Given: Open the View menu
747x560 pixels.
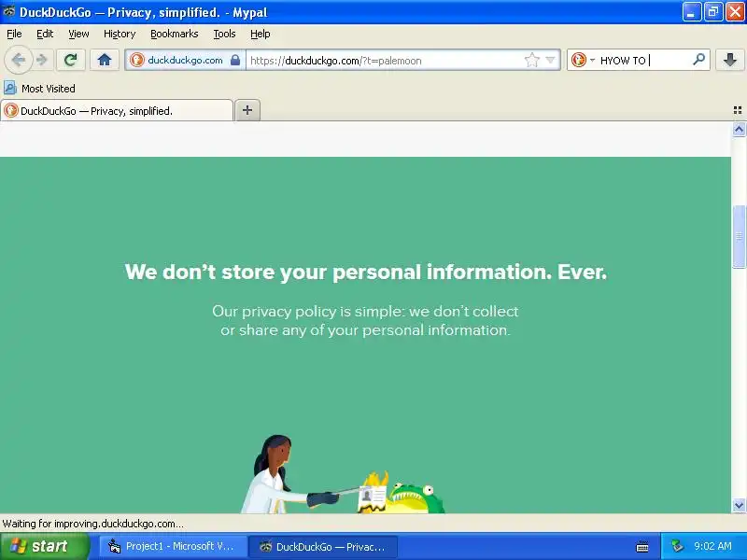Looking at the screenshot, I should point(78,34).
